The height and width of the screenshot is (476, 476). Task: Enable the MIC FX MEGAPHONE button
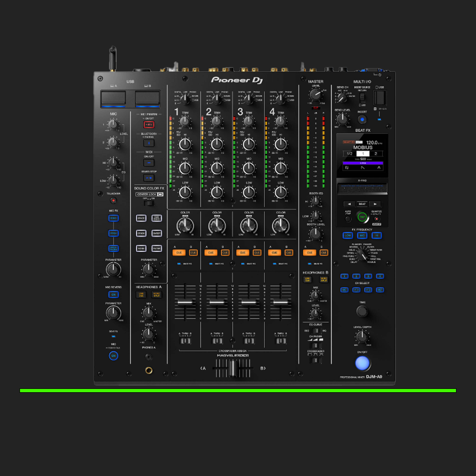(x=113, y=248)
